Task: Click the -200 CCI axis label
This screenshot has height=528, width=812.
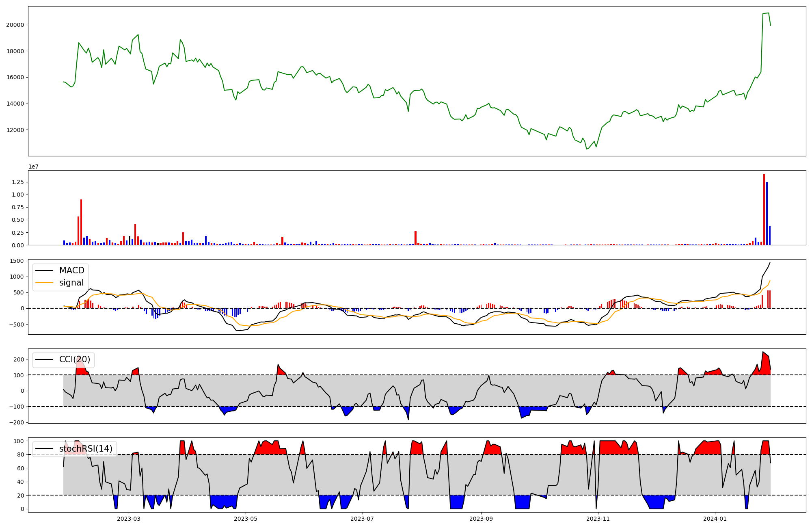Action: tap(17, 422)
